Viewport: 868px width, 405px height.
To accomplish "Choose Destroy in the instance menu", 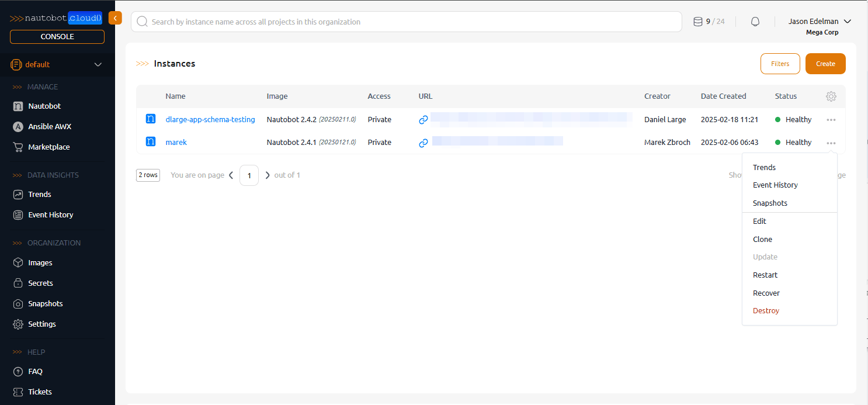I will [766, 311].
